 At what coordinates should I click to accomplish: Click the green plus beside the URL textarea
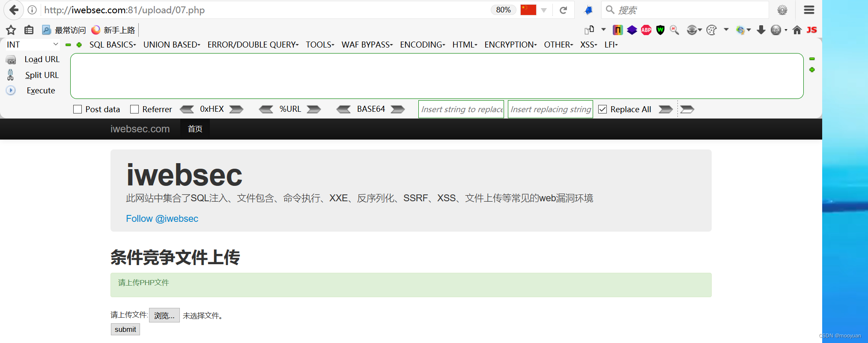812,70
